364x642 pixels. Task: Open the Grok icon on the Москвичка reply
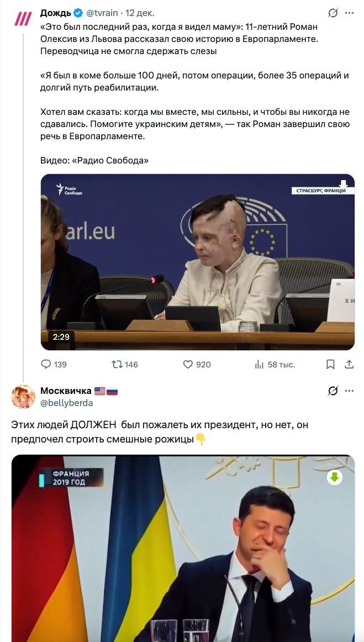[x=333, y=391]
